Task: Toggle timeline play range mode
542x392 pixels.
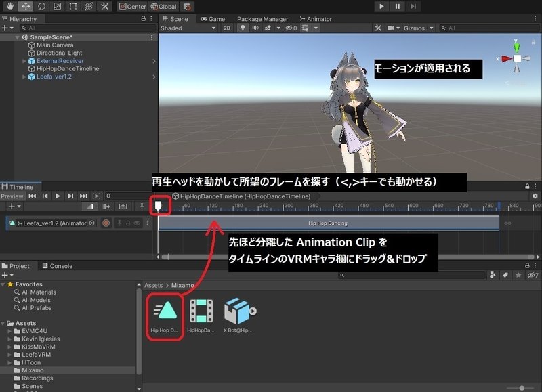Action: point(97,196)
